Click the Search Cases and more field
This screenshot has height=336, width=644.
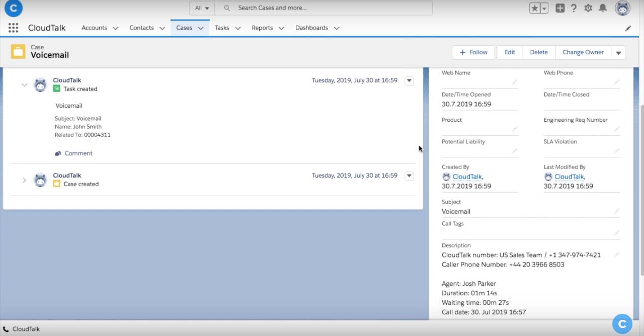pos(324,8)
